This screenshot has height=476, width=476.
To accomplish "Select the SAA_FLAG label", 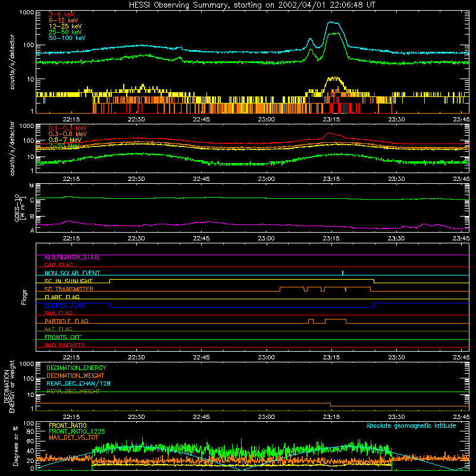I will click(x=58, y=313).
